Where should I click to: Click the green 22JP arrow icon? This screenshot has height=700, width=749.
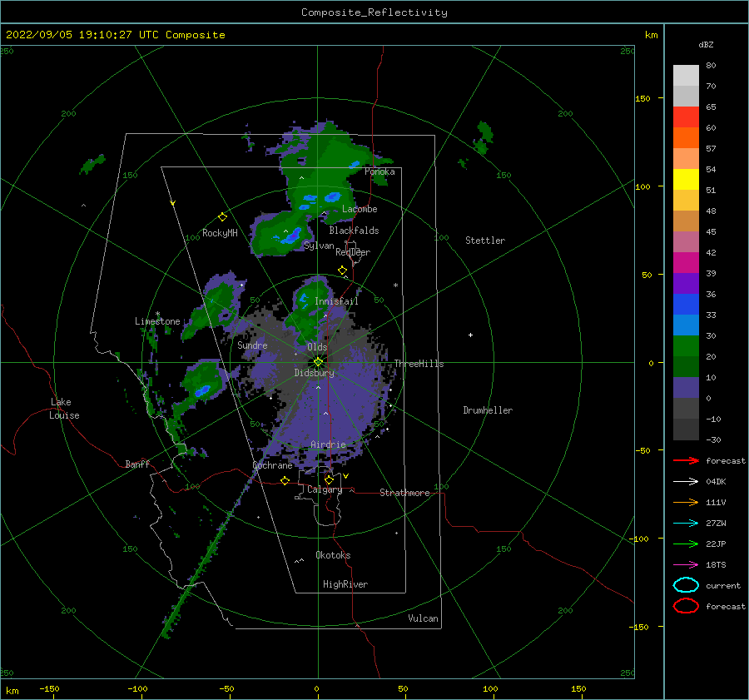coord(686,544)
